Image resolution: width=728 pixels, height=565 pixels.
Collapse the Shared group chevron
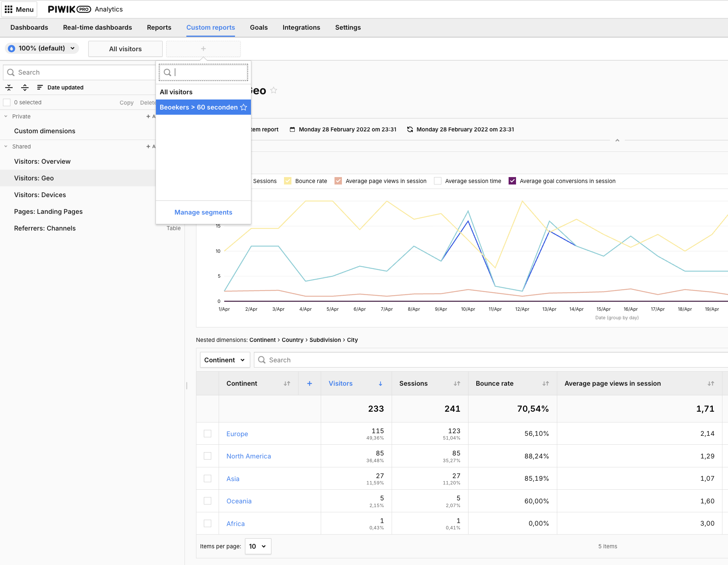point(6,147)
